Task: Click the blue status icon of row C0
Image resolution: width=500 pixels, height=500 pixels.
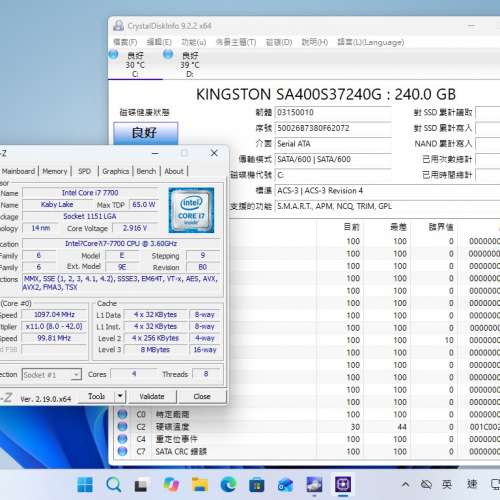Action: [x=122, y=414]
